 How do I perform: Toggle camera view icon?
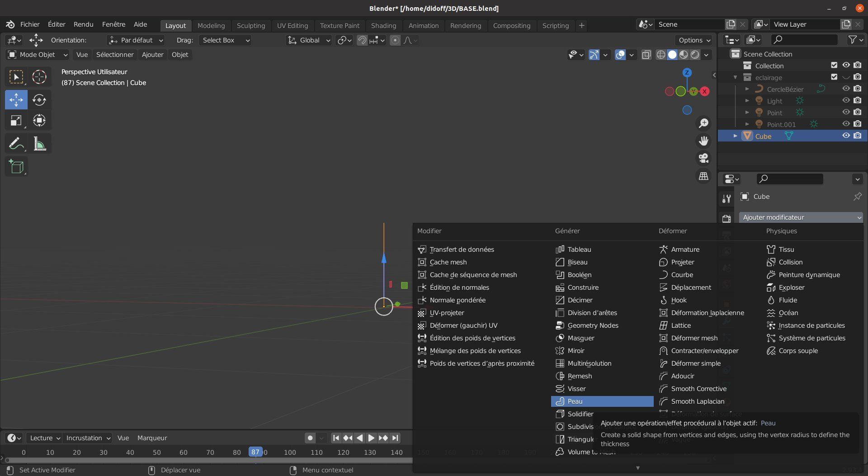pyautogui.click(x=703, y=158)
